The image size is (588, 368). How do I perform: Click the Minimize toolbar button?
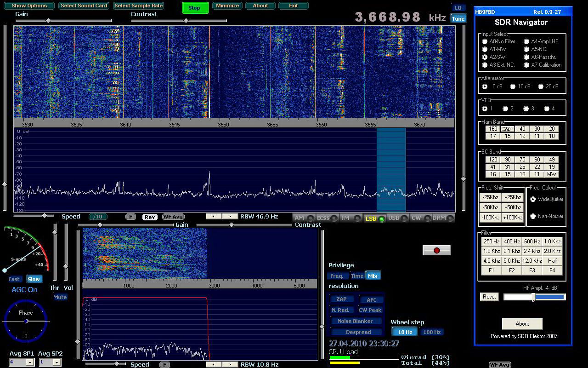227,6
